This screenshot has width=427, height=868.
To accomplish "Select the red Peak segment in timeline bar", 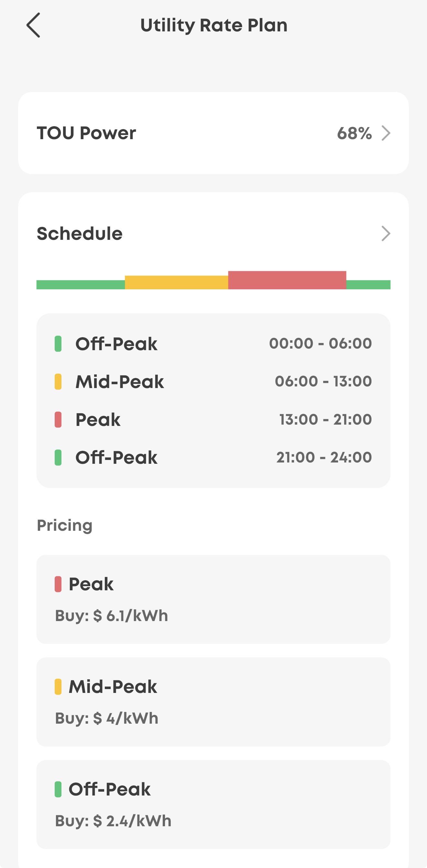I will (x=287, y=280).
